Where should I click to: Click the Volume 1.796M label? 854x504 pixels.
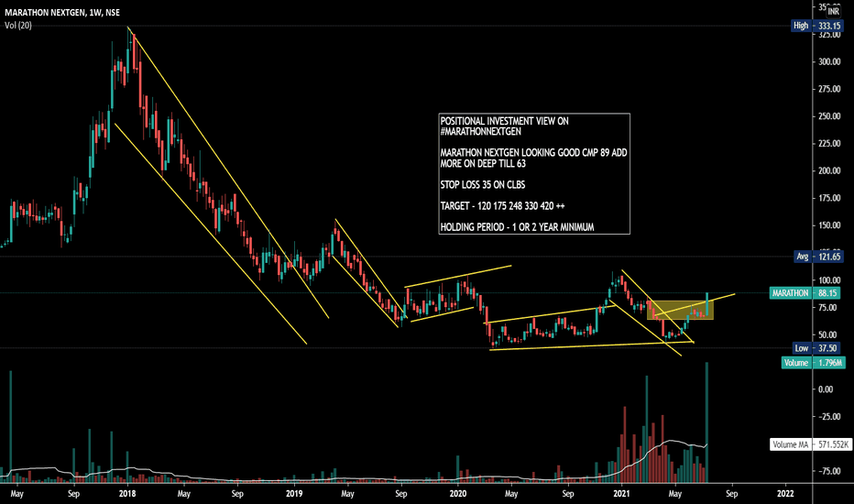(x=813, y=363)
